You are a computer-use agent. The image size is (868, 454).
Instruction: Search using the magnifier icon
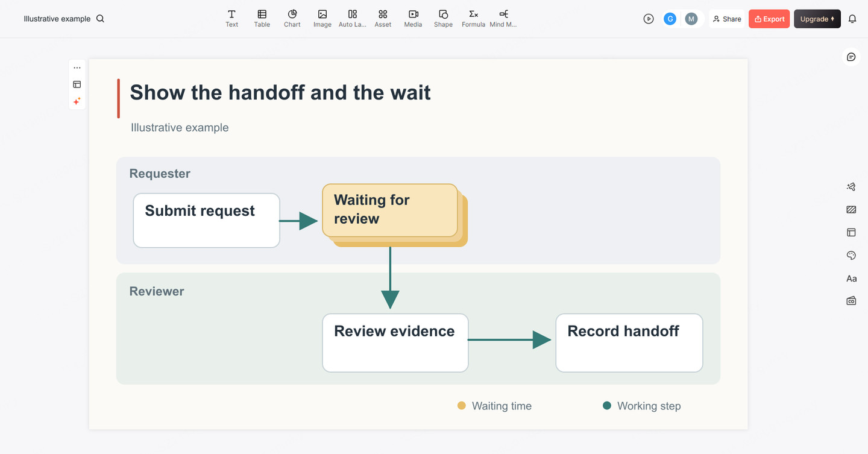pos(101,19)
